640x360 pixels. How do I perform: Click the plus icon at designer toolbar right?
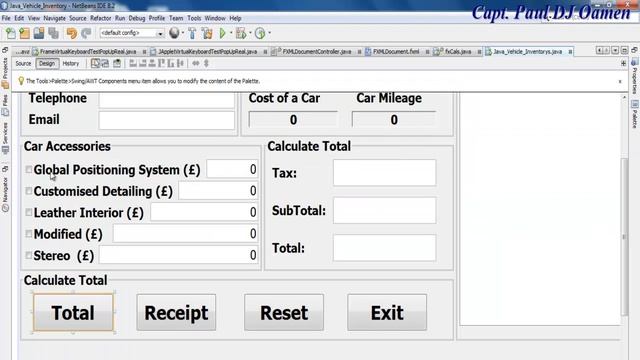point(623,63)
